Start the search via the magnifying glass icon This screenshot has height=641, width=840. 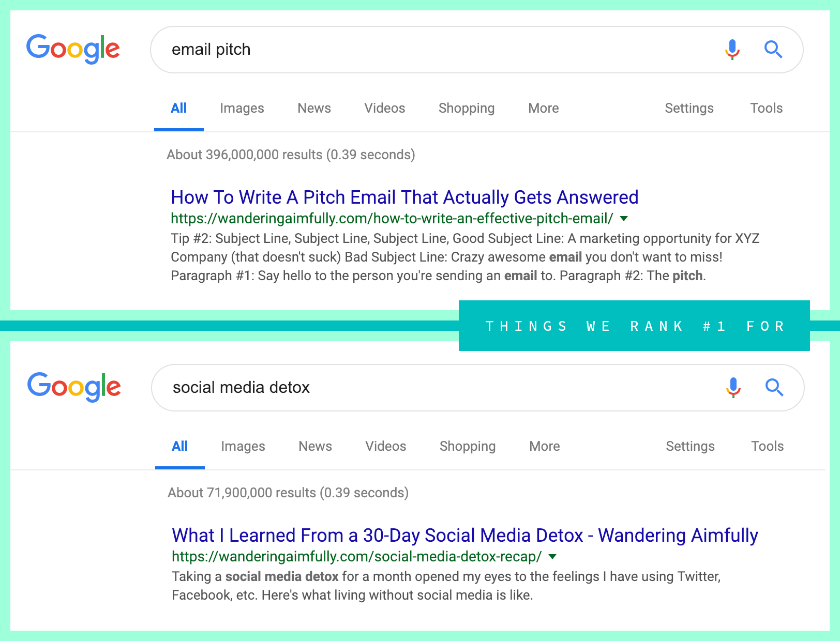coord(773,50)
